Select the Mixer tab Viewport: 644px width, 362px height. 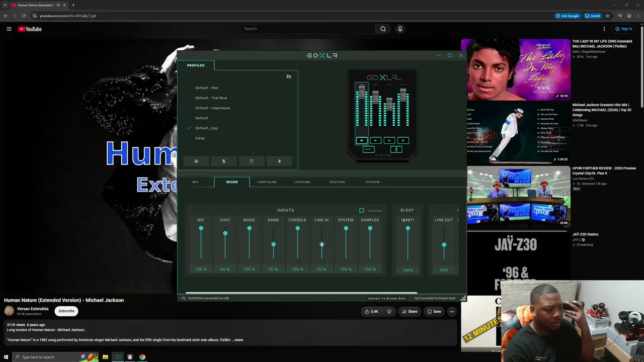[232, 182]
